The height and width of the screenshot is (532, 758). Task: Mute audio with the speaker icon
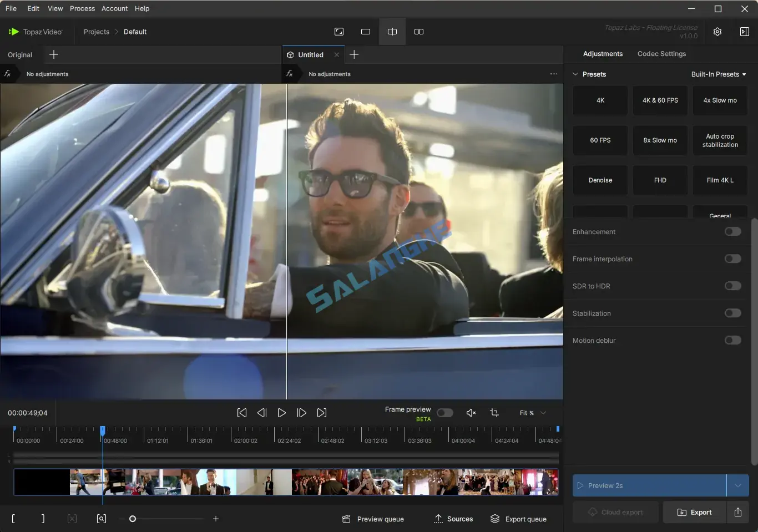471,413
